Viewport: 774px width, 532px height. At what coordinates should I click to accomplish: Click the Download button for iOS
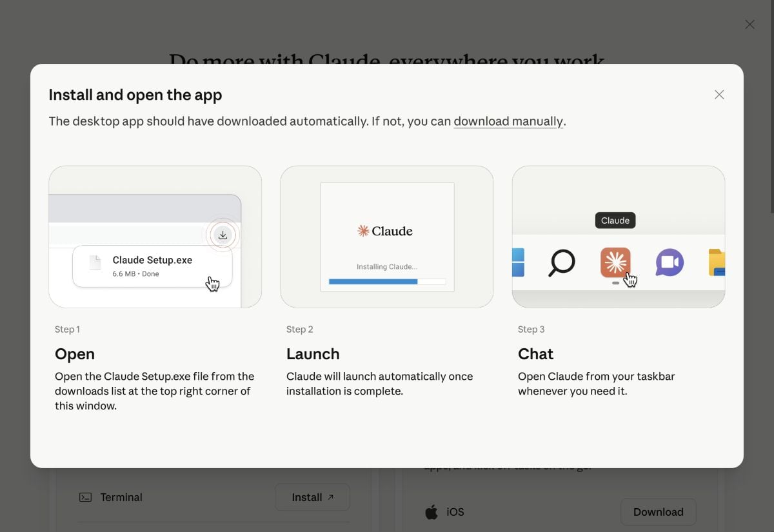coord(658,512)
